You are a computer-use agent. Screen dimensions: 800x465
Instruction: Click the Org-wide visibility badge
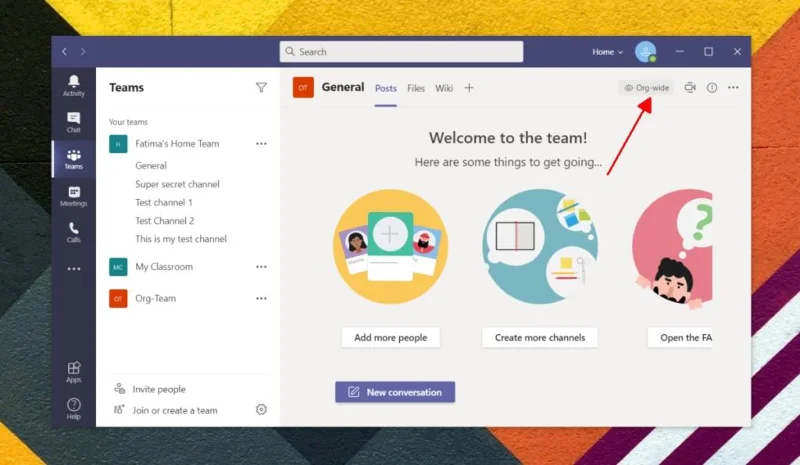coord(646,88)
